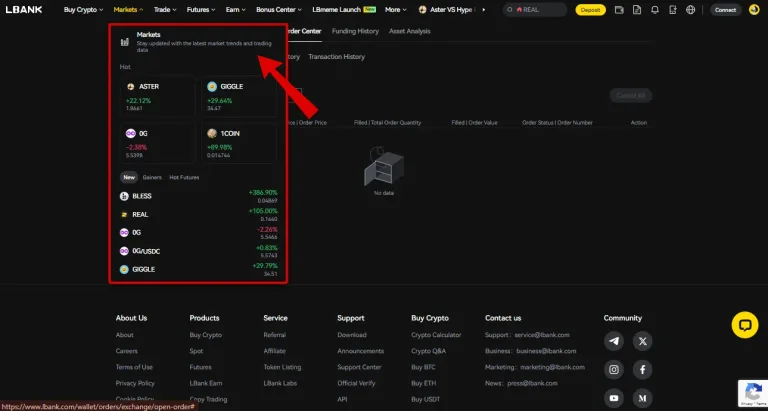Click the +386.90% value for BLESS
The width and height of the screenshot is (768, 411).
(x=263, y=193)
